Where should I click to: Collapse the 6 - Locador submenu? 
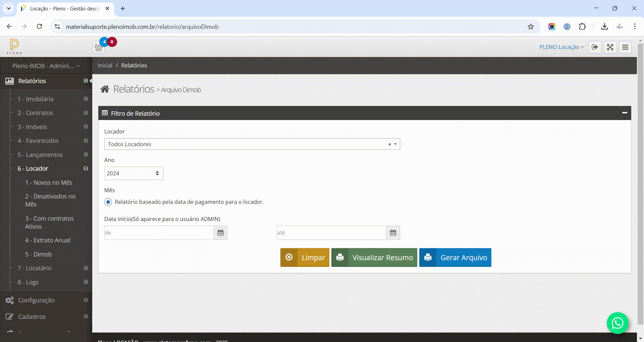pos(86,169)
